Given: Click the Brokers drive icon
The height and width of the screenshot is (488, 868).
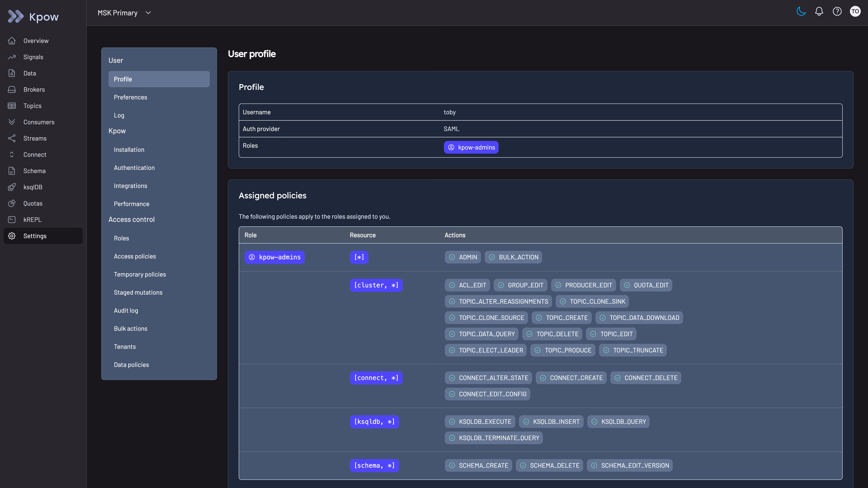Looking at the screenshot, I should pyautogui.click(x=12, y=90).
